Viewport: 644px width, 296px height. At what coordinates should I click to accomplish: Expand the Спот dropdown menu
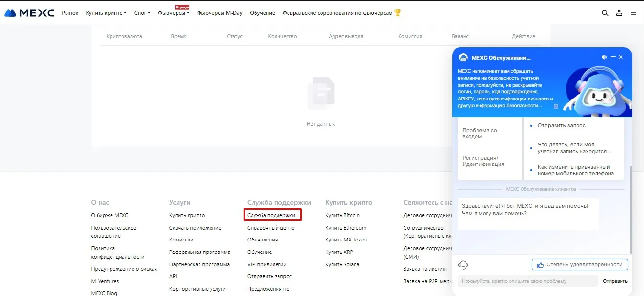click(142, 13)
